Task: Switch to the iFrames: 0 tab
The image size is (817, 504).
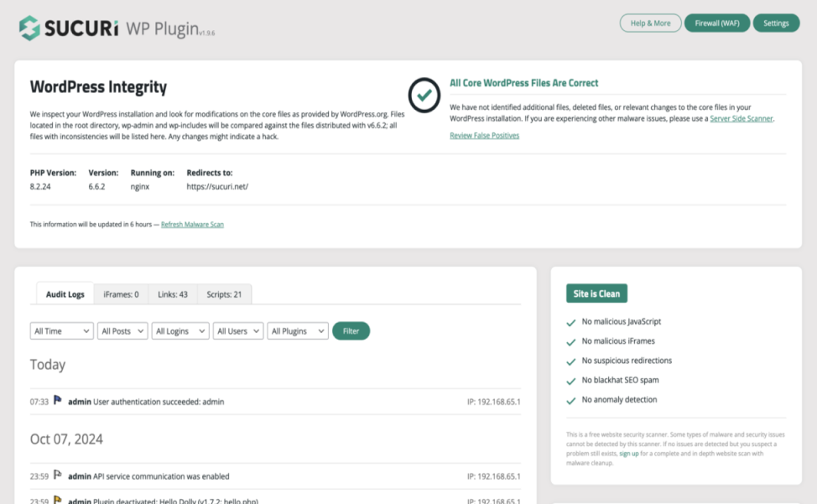Action: coord(121,294)
